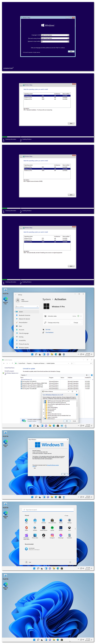Enable the Hyper-V checkbox in Windows Features
Screen dimensions: 96x644
click(x=45, y=412)
